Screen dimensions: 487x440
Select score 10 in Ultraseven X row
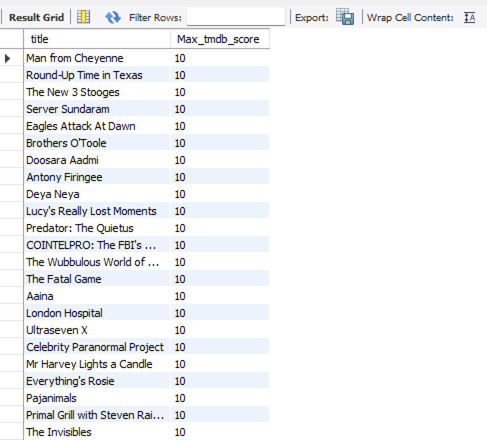point(220,330)
